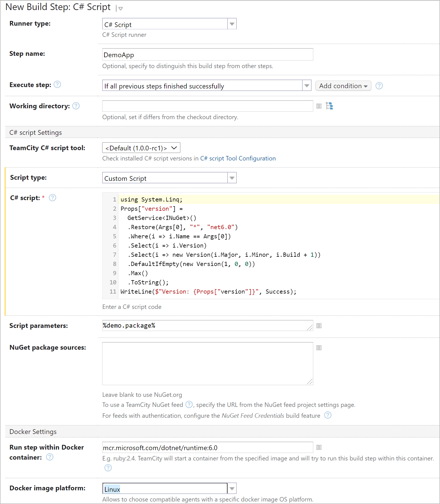440x504 pixels.
Task: Open TeamCity C# script tool version dropdown
Action: point(141,148)
